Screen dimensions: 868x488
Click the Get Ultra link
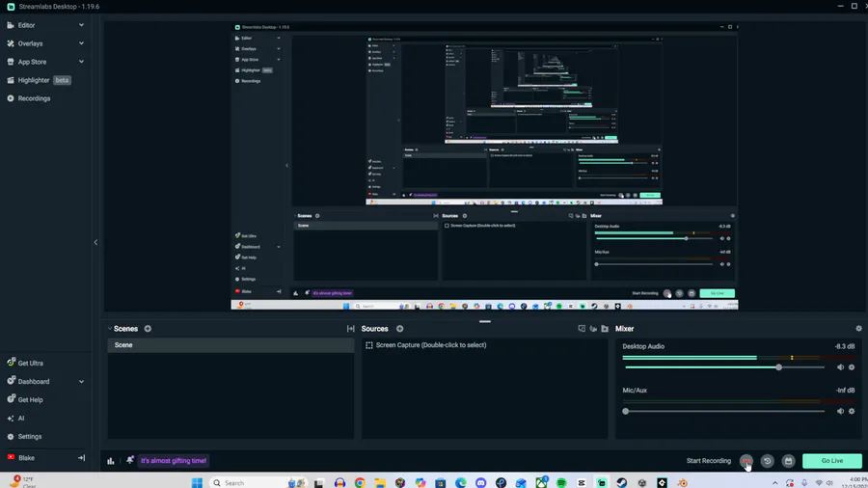pos(31,363)
